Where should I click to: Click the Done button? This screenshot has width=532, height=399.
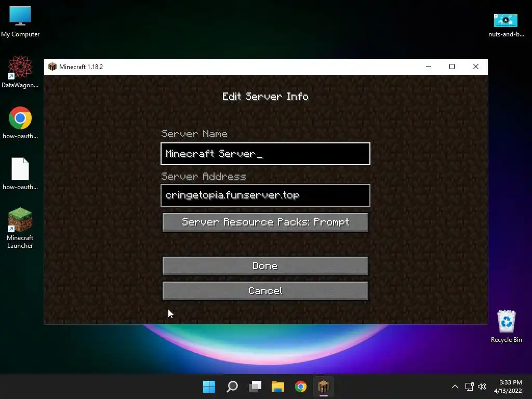point(265,266)
